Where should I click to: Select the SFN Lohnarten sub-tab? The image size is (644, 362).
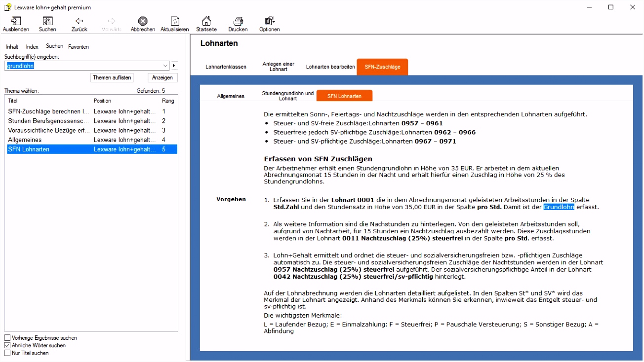pyautogui.click(x=344, y=96)
